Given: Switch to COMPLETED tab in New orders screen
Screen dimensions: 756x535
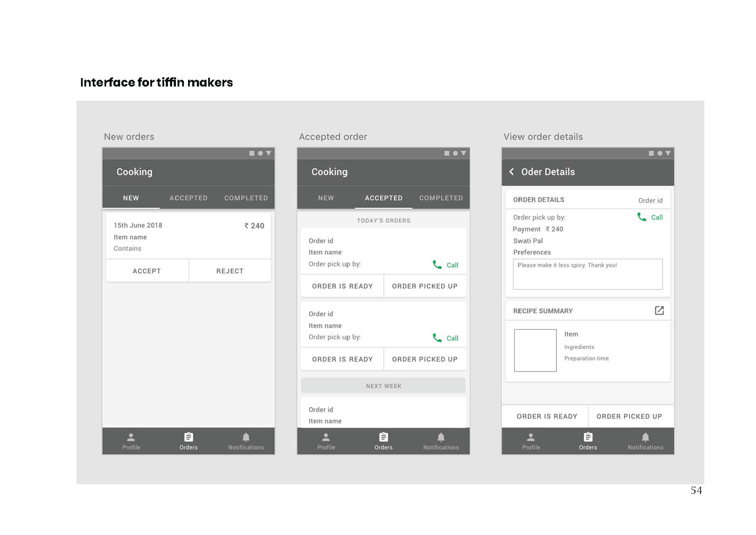Looking at the screenshot, I should point(246,198).
